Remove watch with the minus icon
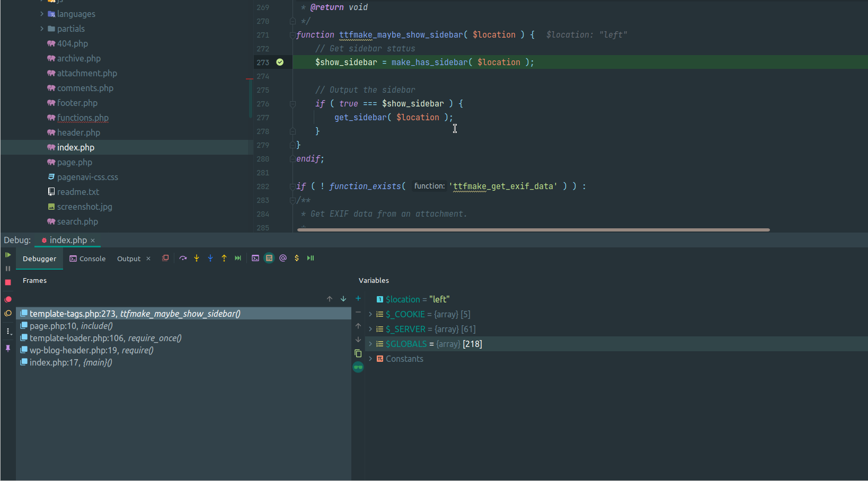This screenshot has width=868, height=481. tap(358, 312)
